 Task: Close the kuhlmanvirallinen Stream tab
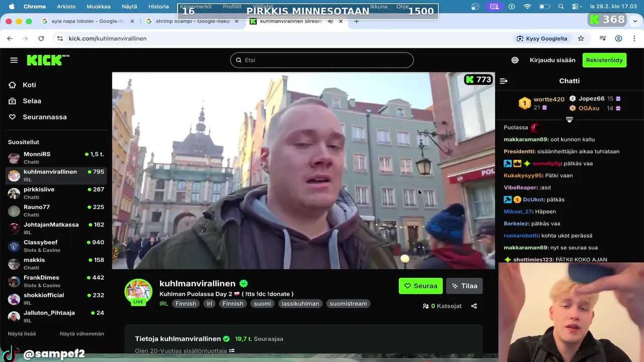coord(341,21)
